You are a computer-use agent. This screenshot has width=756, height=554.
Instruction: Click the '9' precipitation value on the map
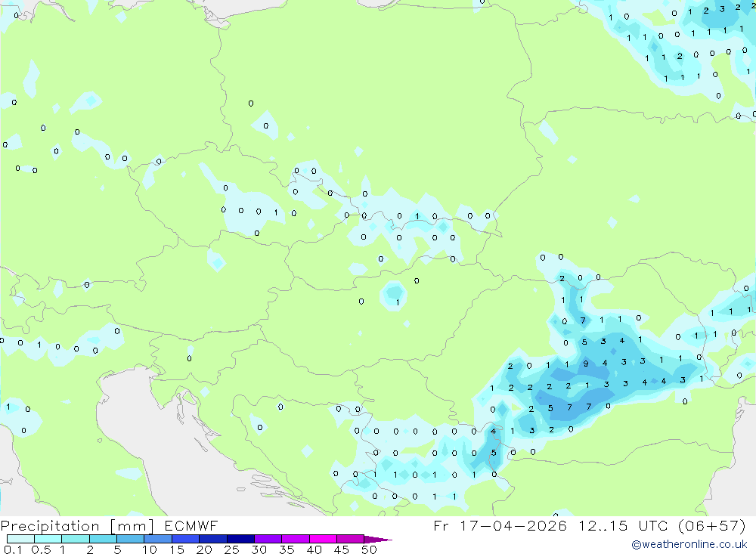pyautogui.click(x=586, y=364)
